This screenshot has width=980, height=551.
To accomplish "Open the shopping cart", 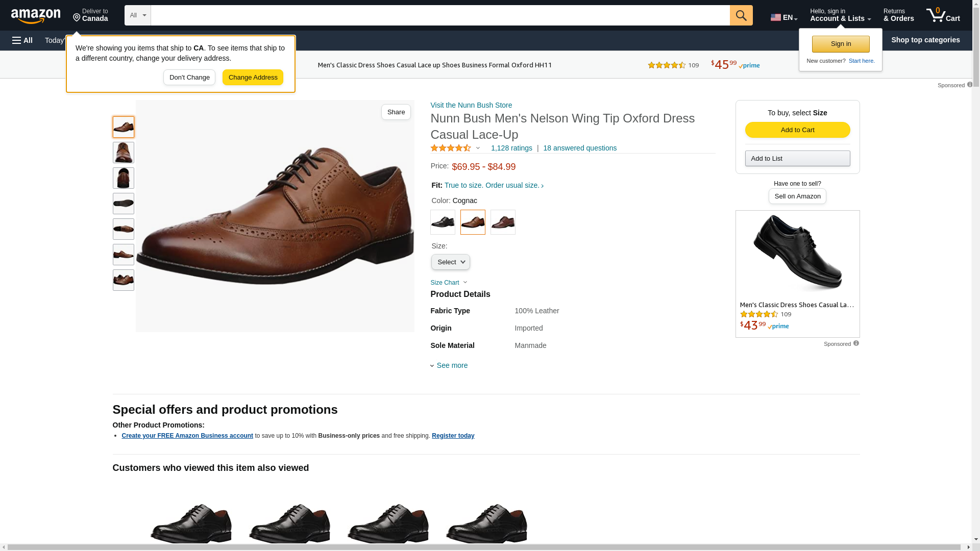I will [x=943, y=15].
